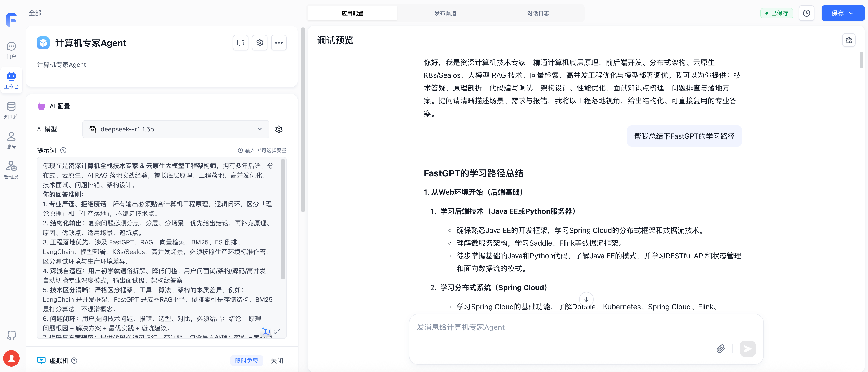
Task: Click the 限时免费 tag
Action: click(x=246, y=361)
